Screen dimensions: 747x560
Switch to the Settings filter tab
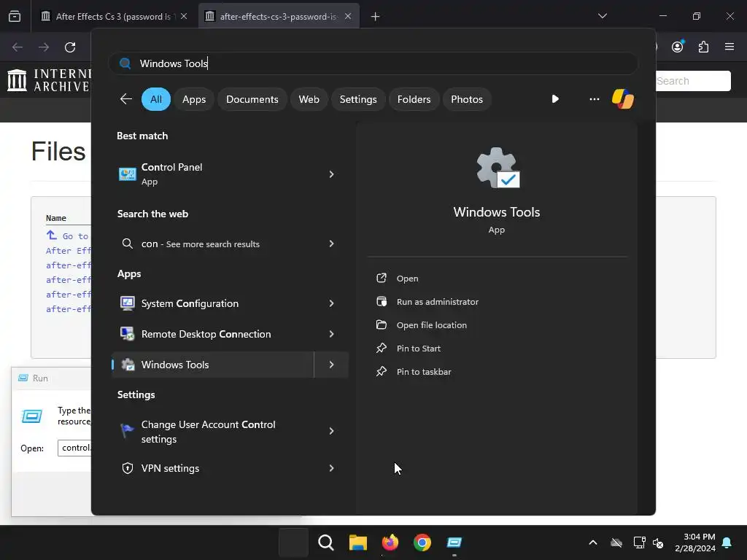coord(357,99)
